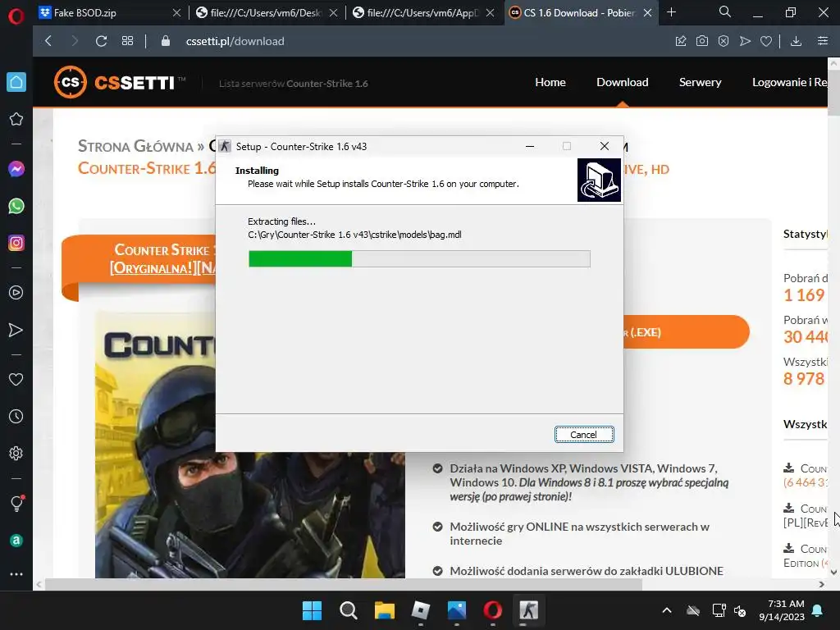This screenshot has width=840, height=630.
Task: Open the green 'a' sidebar app icon
Action: click(16, 540)
